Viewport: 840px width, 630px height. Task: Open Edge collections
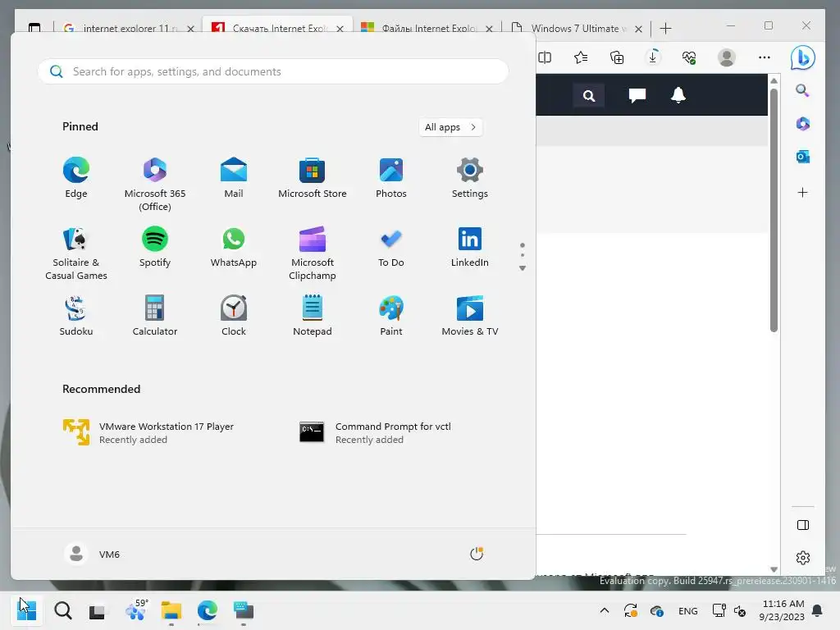tap(617, 57)
